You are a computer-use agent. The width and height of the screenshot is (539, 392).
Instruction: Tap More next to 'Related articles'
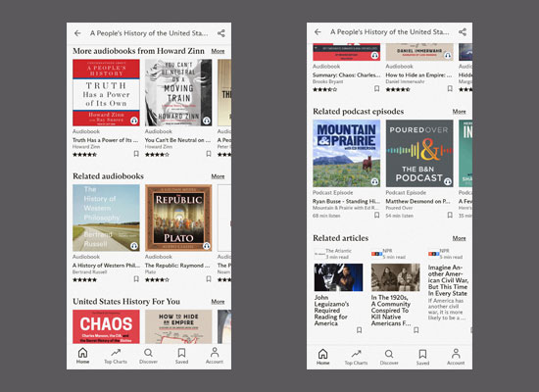point(460,238)
